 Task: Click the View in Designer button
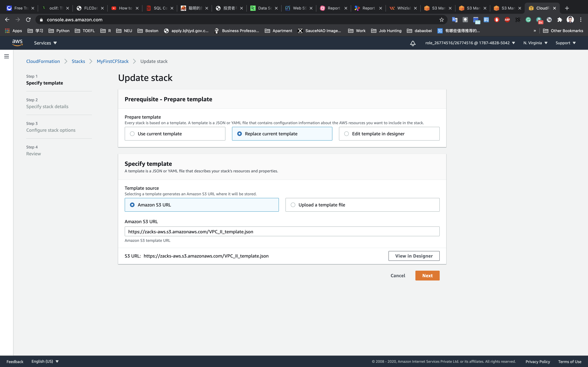414,256
